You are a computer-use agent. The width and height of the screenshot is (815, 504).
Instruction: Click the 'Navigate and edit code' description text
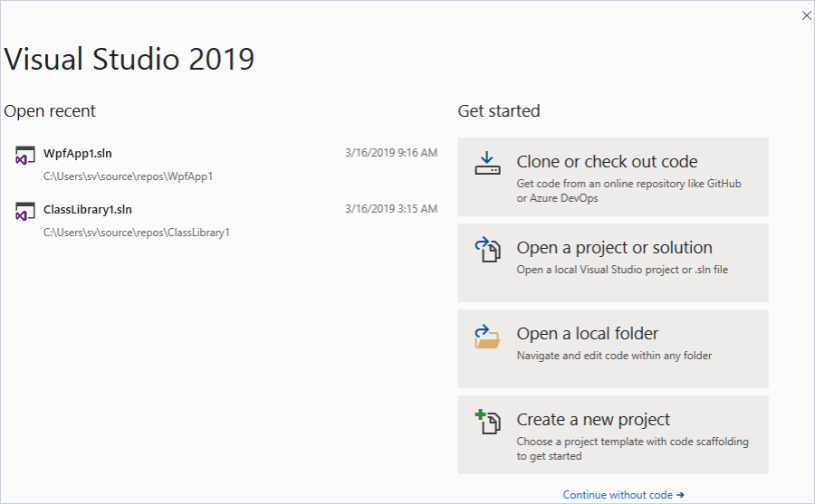(x=614, y=356)
